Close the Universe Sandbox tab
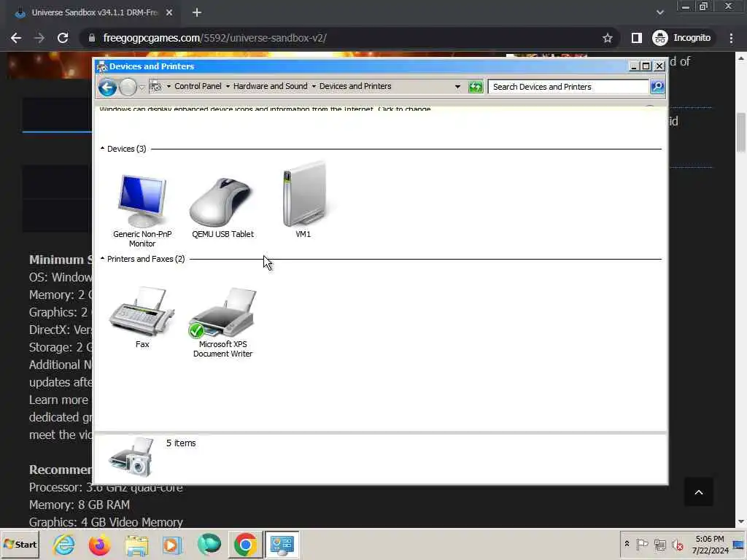The width and height of the screenshot is (747, 560). click(x=169, y=13)
